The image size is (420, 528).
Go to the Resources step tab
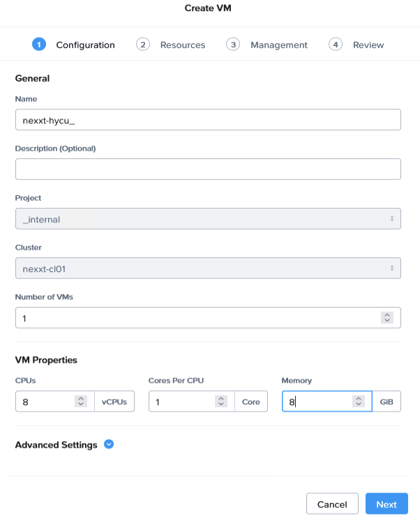[182, 45]
